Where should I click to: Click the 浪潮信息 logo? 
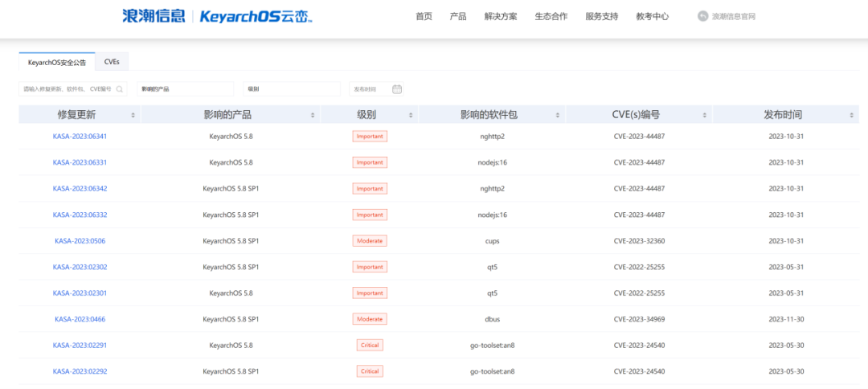click(x=154, y=16)
